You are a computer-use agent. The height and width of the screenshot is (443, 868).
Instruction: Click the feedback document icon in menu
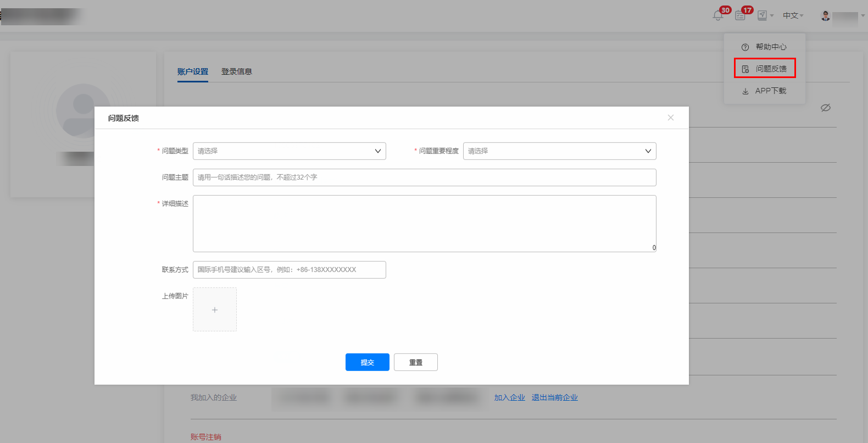[x=745, y=69]
